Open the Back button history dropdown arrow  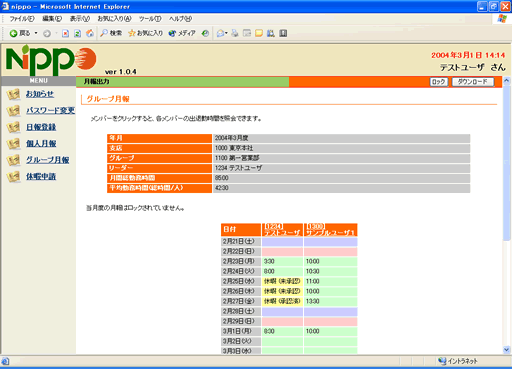[x=36, y=33]
